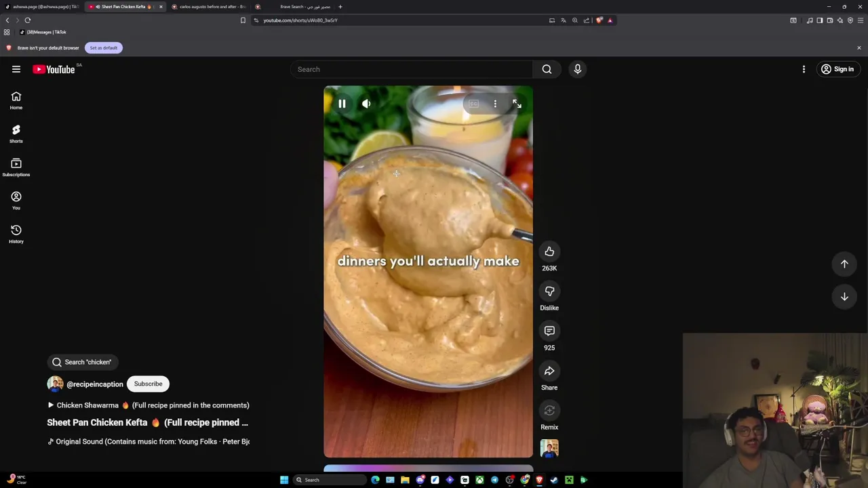Viewport: 868px width, 488px height.
Task: Go to YouTube Home in sidebar
Action: point(16,100)
